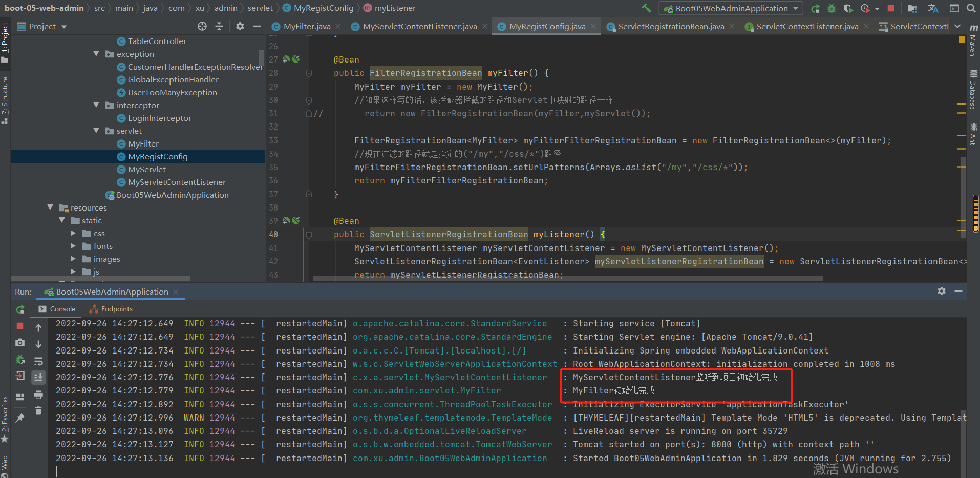Collapse the resources folder

pyautogui.click(x=50, y=207)
